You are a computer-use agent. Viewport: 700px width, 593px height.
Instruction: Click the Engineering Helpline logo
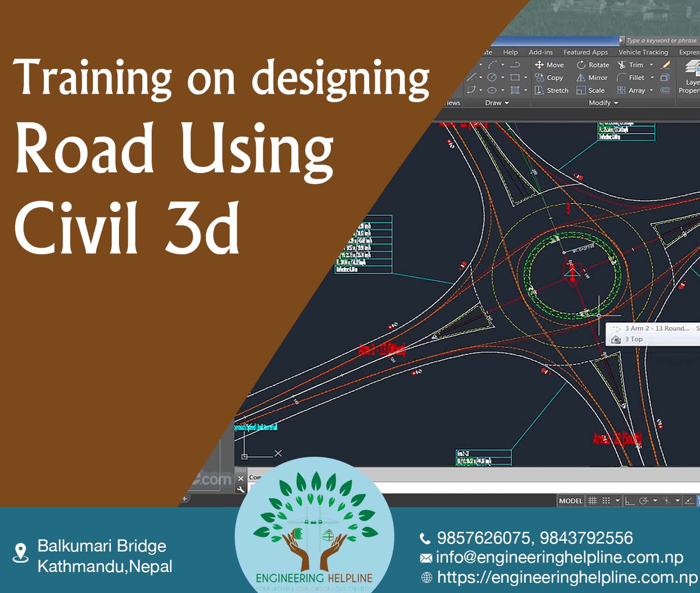[x=315, y=525]
